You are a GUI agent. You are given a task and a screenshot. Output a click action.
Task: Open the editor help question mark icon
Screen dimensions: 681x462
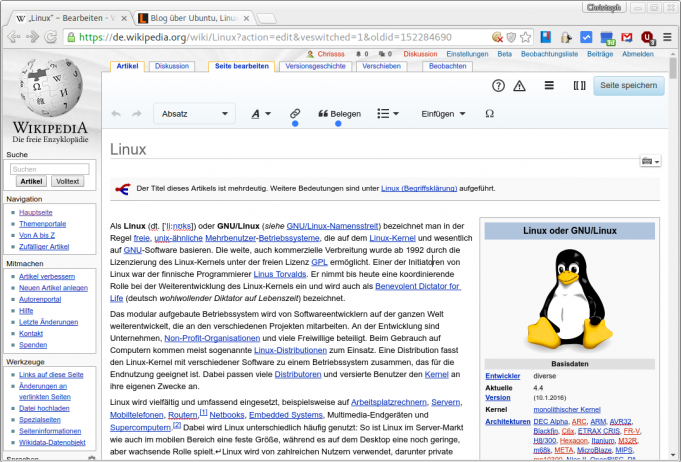(498, 86)
